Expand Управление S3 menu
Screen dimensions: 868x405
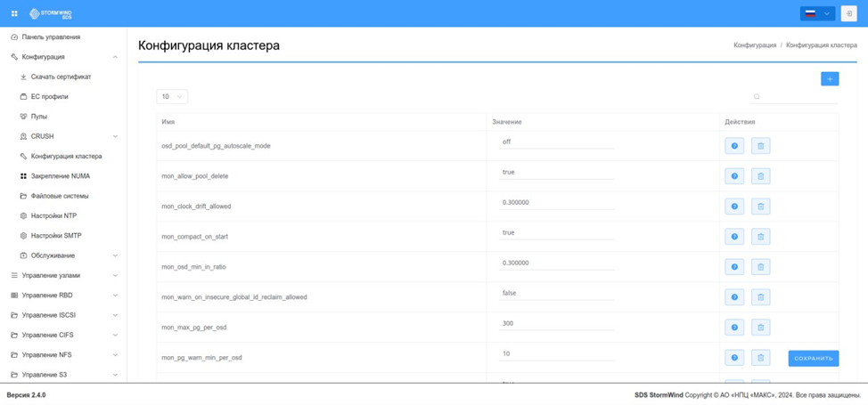point(115,375)
